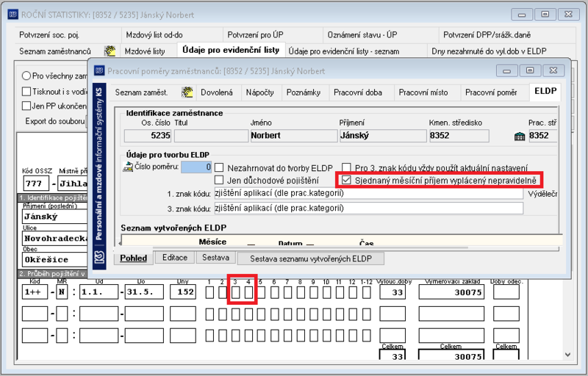Tick month 3 box in first insurance row
This screenshot has width=588, height=376.
tap(235, 292)
